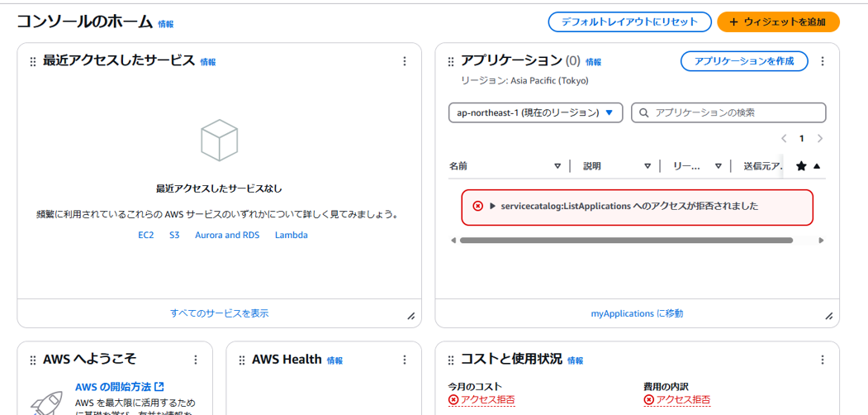Click resize corner of 最近アクセスしたサービス widget

click(410, 316)
